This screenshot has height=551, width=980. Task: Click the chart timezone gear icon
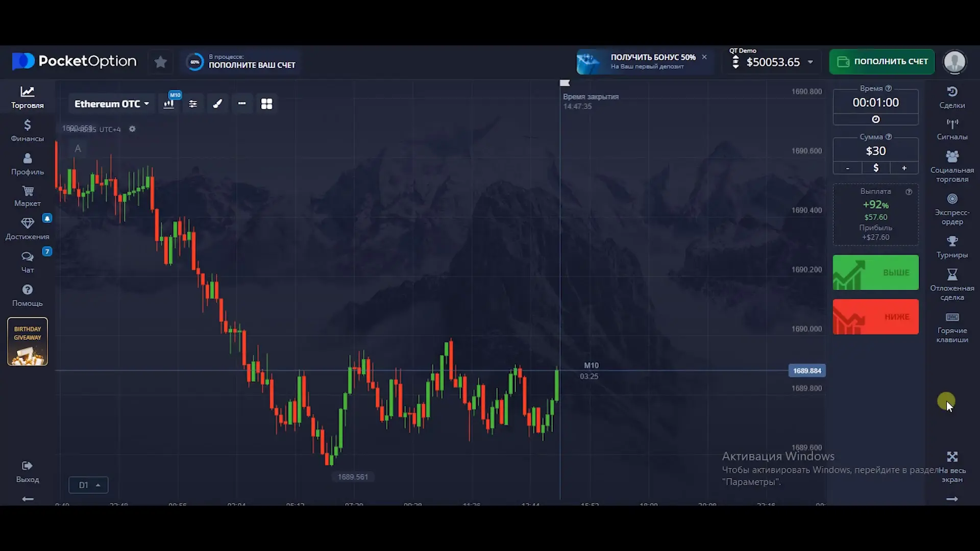click(x=132, y=129)
